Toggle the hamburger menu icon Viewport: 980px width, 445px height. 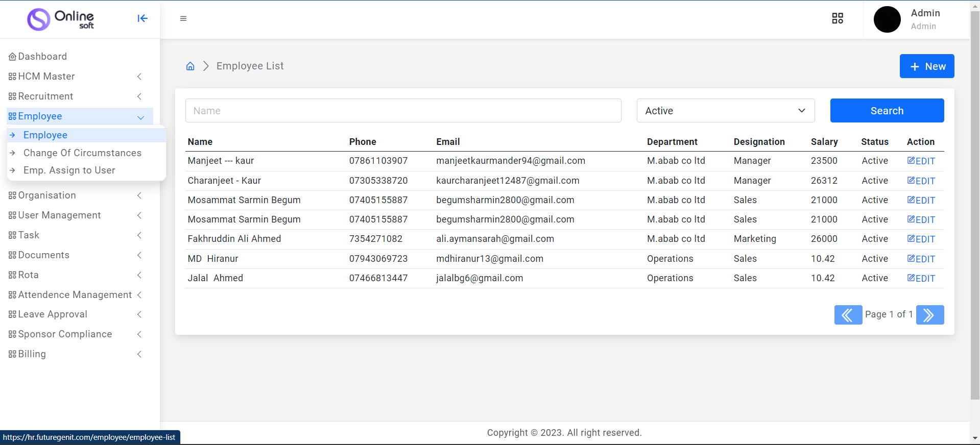tap(183, 18)
